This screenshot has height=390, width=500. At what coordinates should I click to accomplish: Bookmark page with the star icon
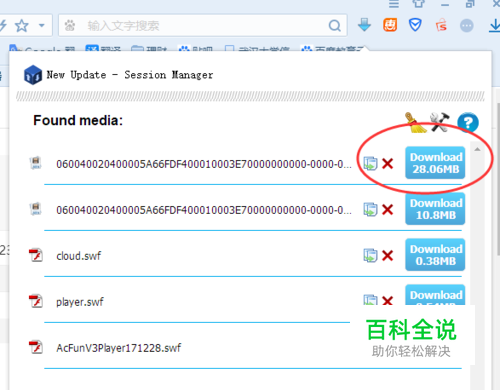22,25
